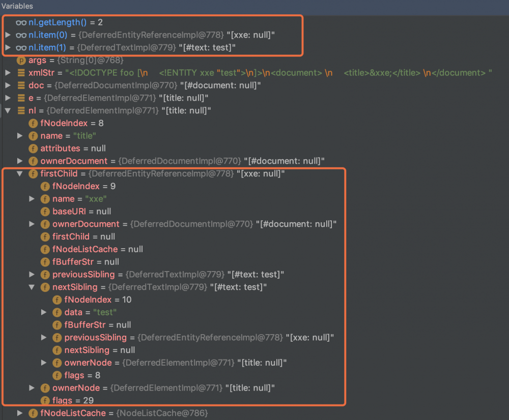Expand ownerDocument under nl
The image size is (509, 420).
[20, 161]
